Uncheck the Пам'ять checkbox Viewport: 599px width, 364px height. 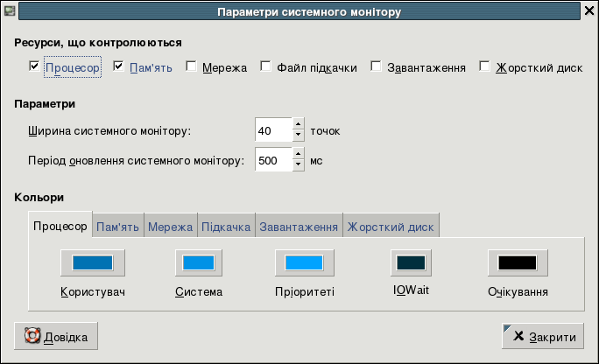click(x=119, y=66)
